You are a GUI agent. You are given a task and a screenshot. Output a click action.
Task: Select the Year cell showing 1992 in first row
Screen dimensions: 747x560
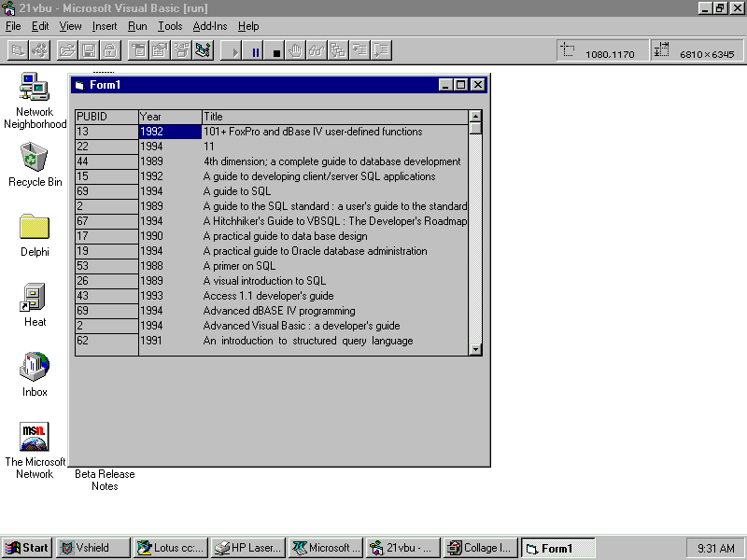point(170,132)
